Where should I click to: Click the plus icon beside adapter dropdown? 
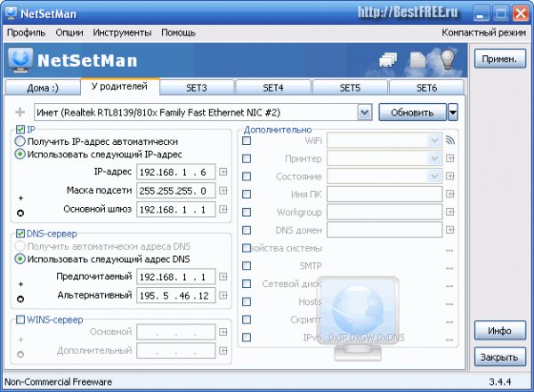pyautogui.click(x=20, y=112)
